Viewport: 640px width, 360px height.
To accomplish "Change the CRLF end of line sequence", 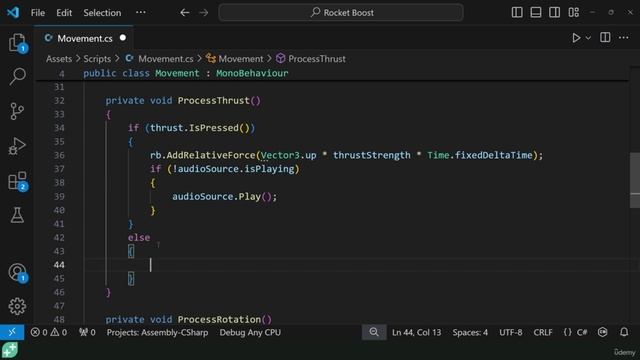I will [543, 332].
